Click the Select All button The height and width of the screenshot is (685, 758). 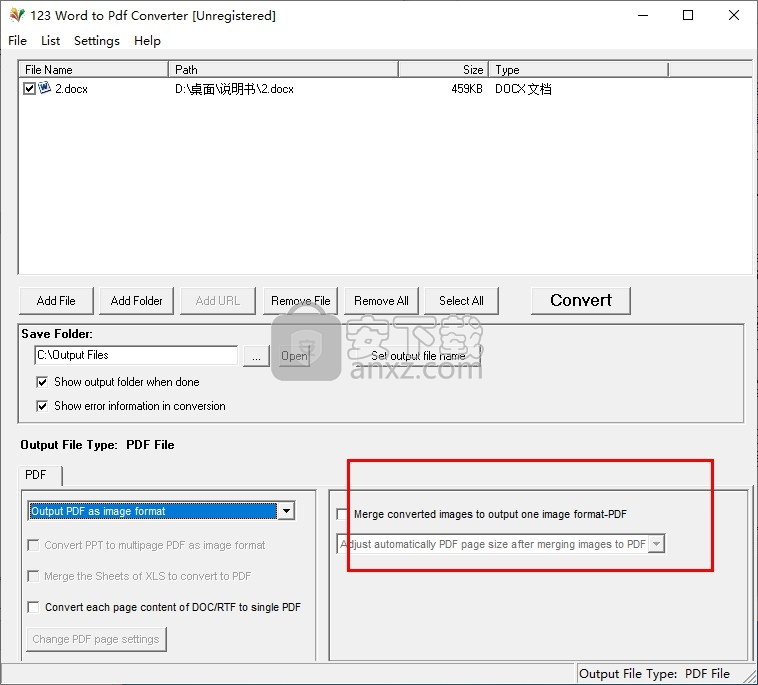pyautogui.click(x=461, y=301)
